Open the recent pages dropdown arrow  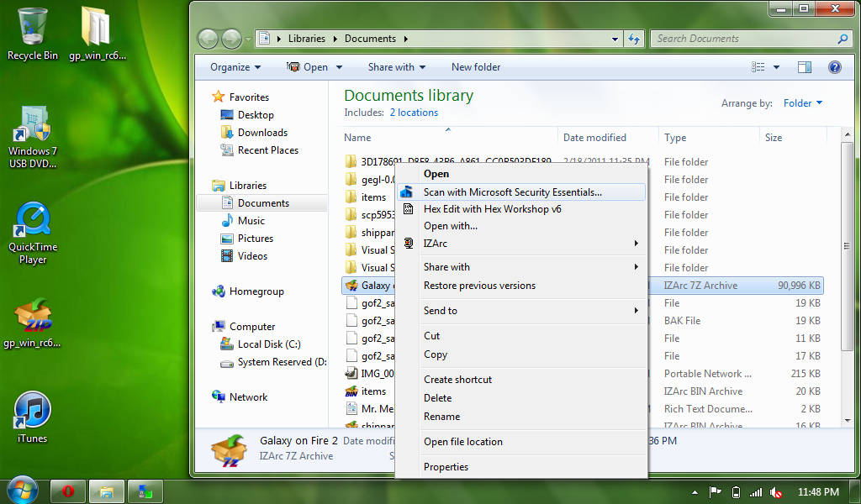point(248,39)
